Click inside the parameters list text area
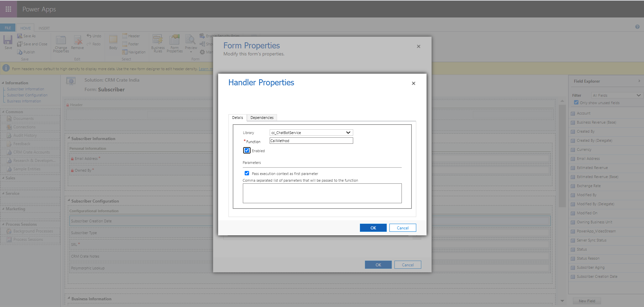This screenshot has height=307, width=644. (x=322, y=193)
